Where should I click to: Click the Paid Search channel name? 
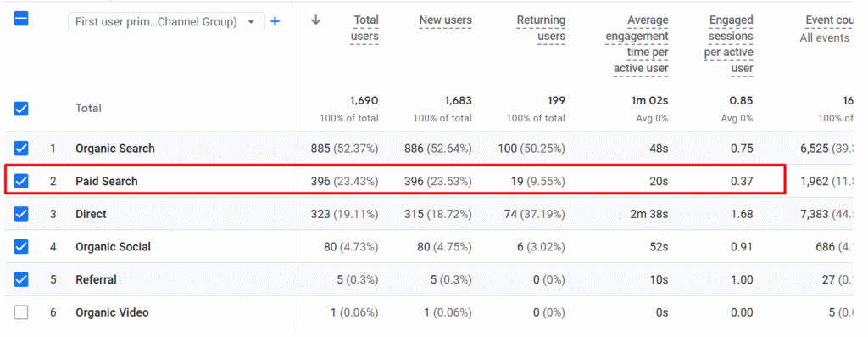point(107,182)
